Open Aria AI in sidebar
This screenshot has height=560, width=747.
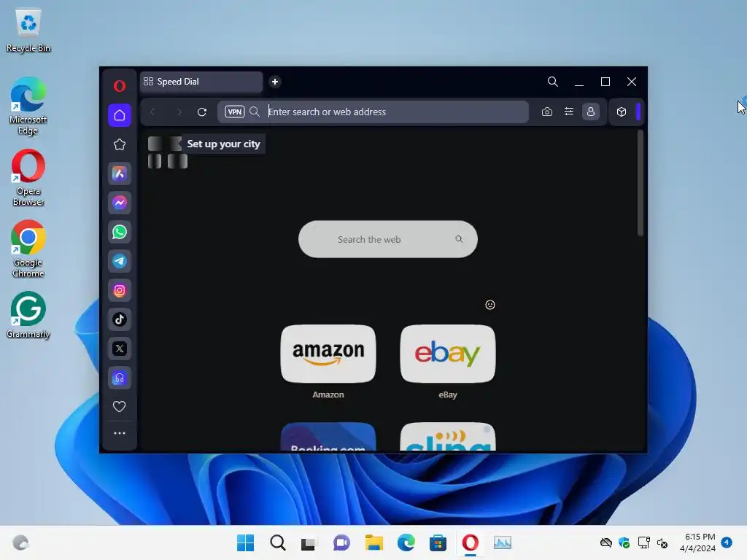pos(120,174)
